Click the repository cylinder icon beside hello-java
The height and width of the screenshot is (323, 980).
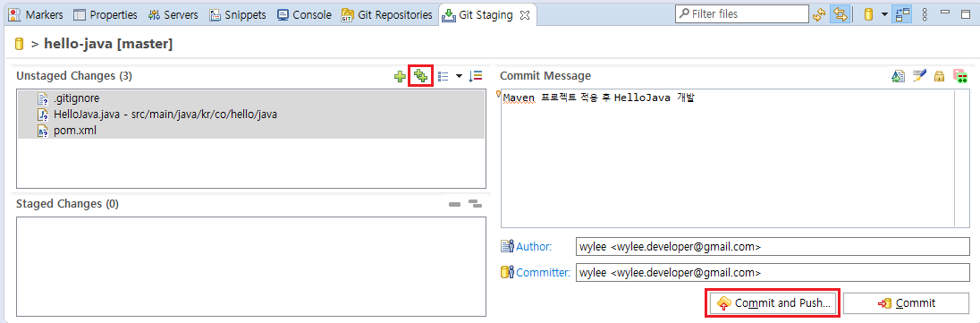(19, 44)
